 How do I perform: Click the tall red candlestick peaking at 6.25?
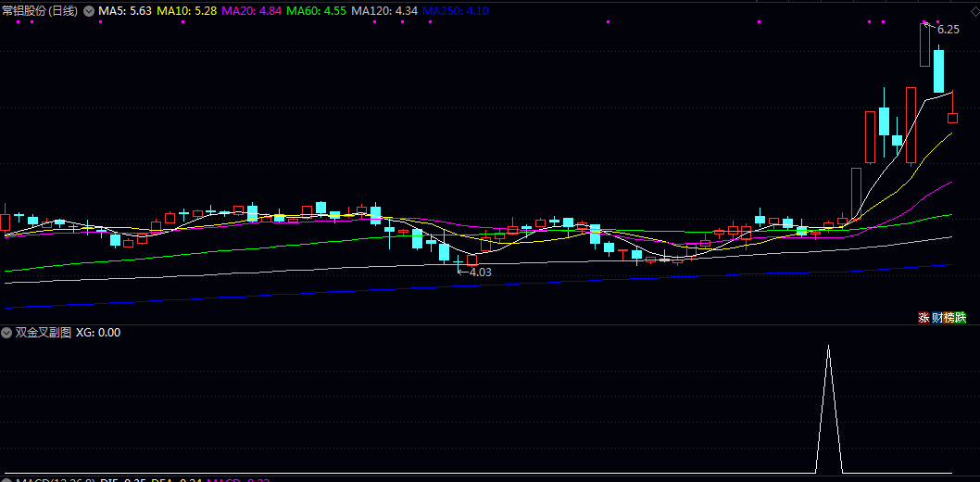pos(925,44)
